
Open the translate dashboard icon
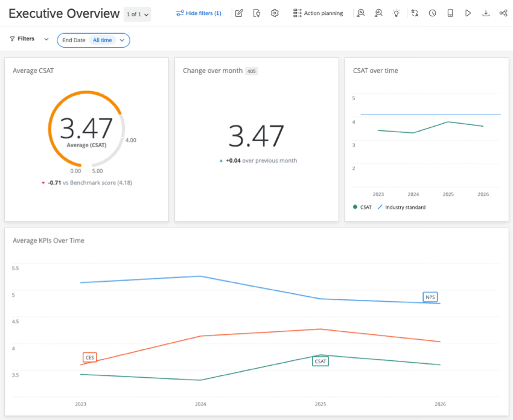click(415, 13)
